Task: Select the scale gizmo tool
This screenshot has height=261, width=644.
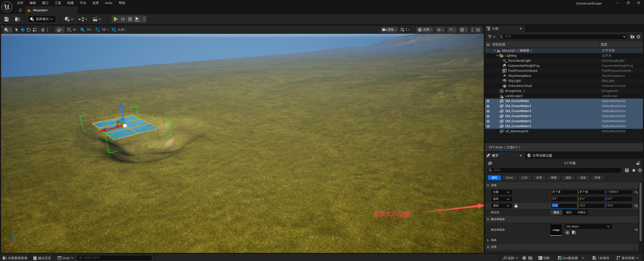Action: [35, 30]
